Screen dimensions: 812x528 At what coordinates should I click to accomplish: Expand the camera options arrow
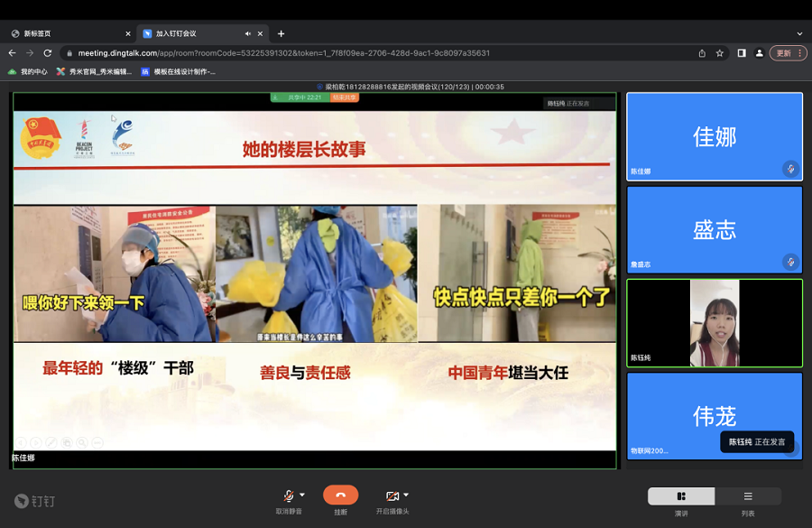(x=406, y=495)
